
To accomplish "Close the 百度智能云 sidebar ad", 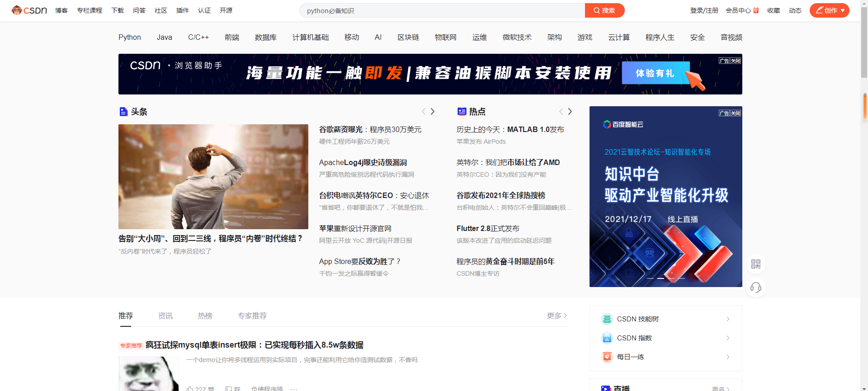I will (736, 113).
